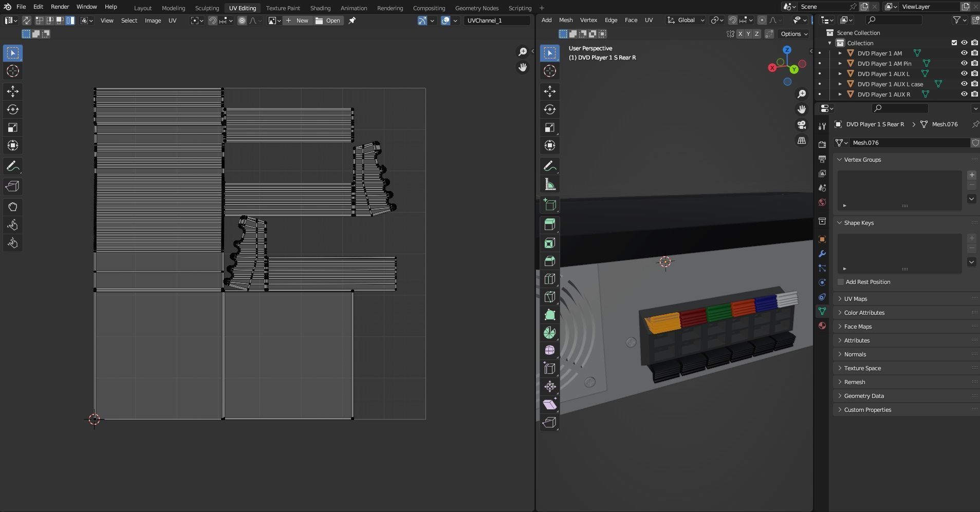Open the Render menu
This screenshot has height=512, width=980.
(x=60, y=7)
